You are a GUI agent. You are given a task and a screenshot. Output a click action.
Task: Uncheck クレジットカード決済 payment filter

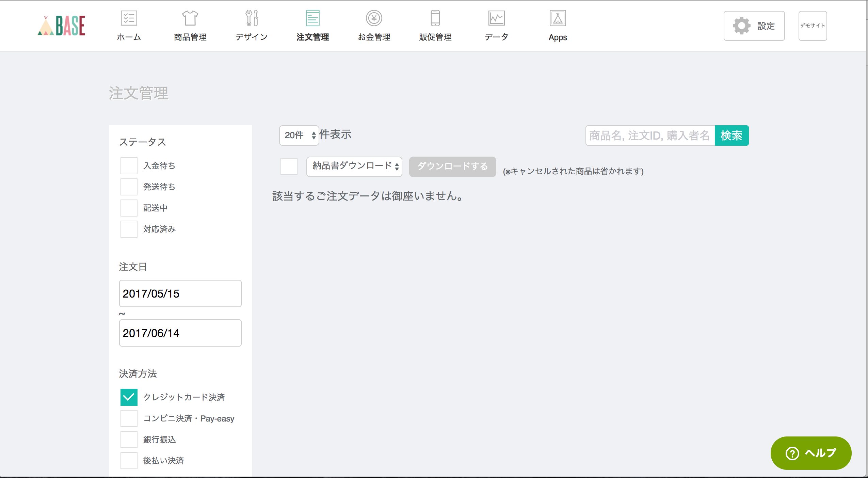pos(129,397)
